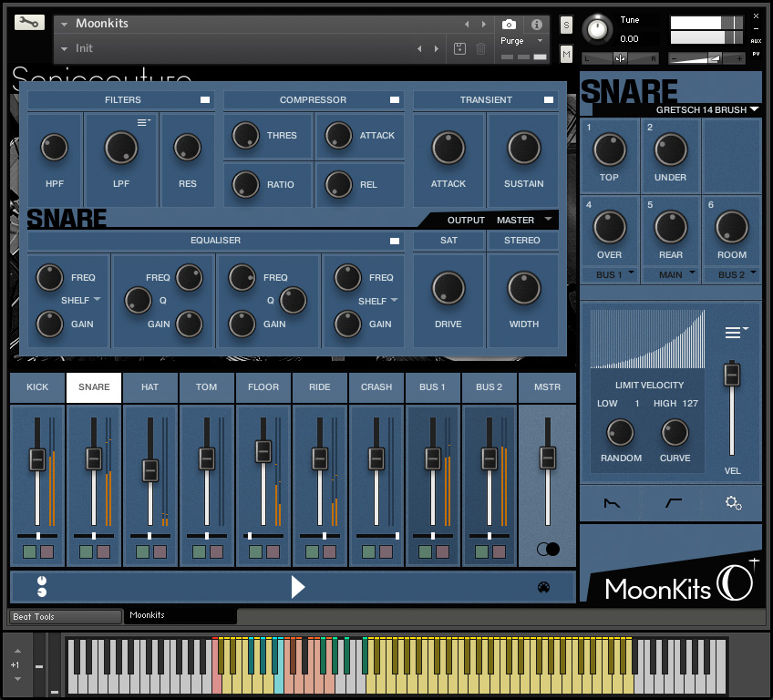Screen dimensions: 773x700
Task: Toggle the green solo square on KICK channel
Action: [x=29, y=551]
